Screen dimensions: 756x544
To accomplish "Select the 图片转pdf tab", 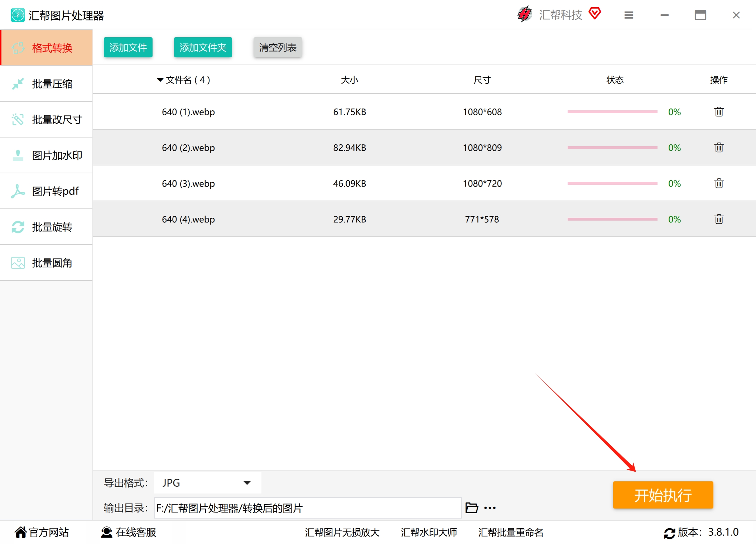I will point(47,191).
